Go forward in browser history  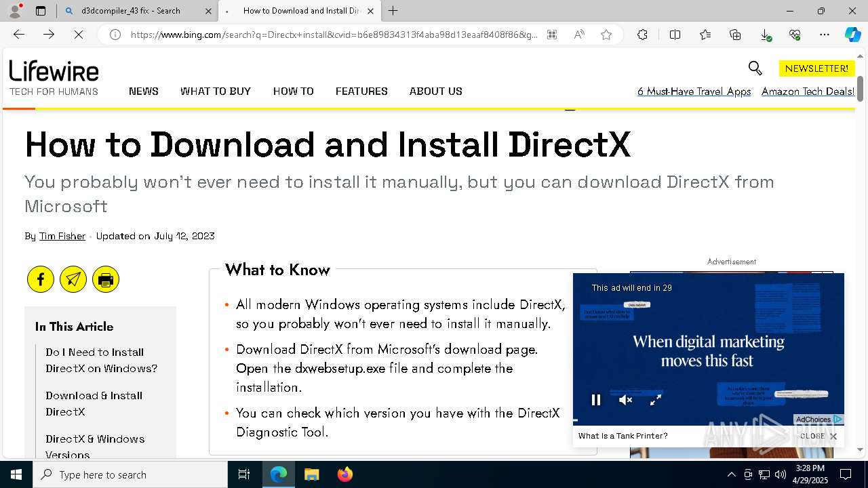[49, 35]
